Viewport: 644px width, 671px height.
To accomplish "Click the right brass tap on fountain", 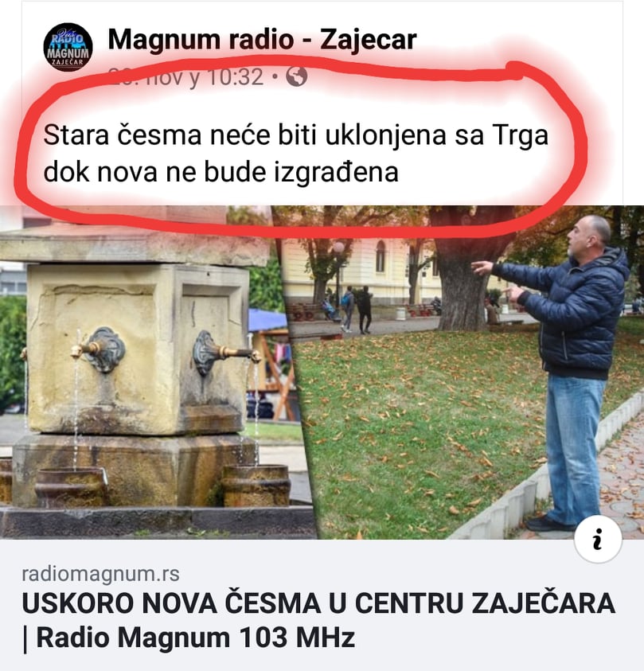I will pyautogui.click(x=224, y=352).
